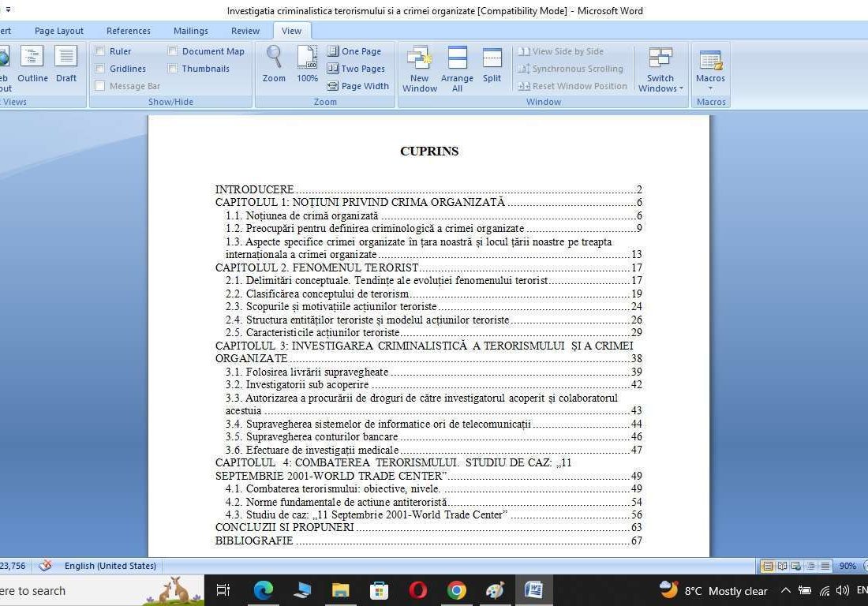The image size is (868, 606).
Task: Open a New Window for the document
Action: [419, 67]
